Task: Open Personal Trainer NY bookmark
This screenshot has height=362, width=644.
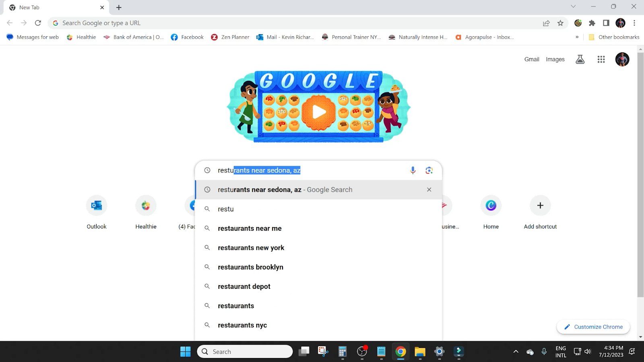Action: pos(351,37)
